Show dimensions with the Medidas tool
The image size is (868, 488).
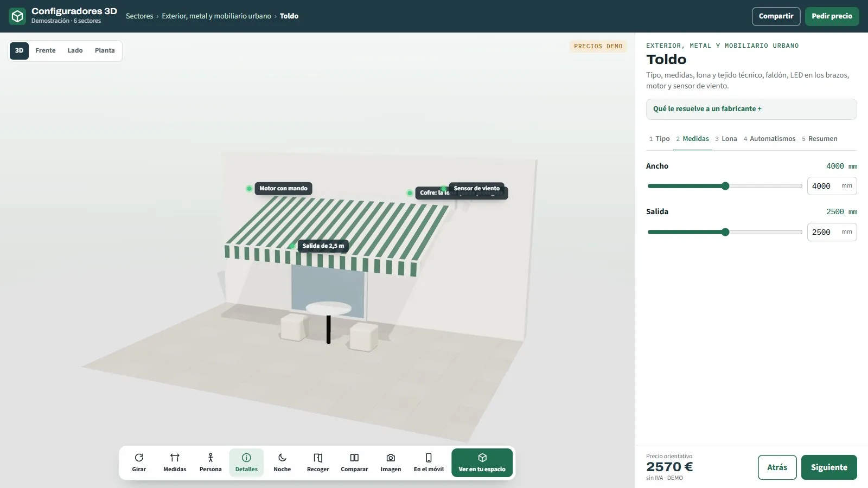pos(175,463)
